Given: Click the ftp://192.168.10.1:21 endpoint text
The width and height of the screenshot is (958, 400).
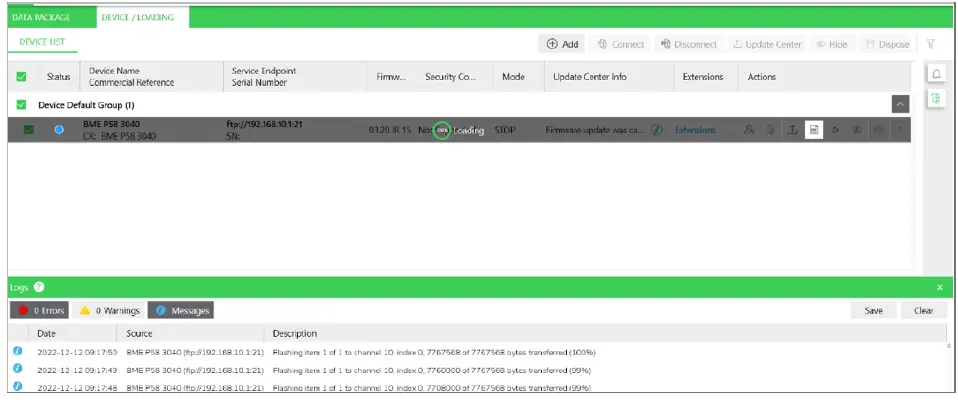Looking at the screenshot, I should pyautogui.click(x=265, y=124).
